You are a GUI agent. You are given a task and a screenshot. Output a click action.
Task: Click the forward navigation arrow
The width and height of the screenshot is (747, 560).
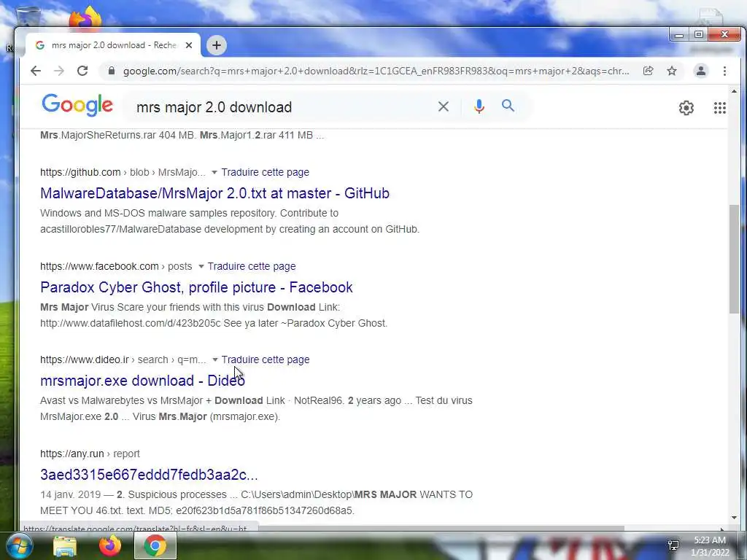tap(59, 71)
